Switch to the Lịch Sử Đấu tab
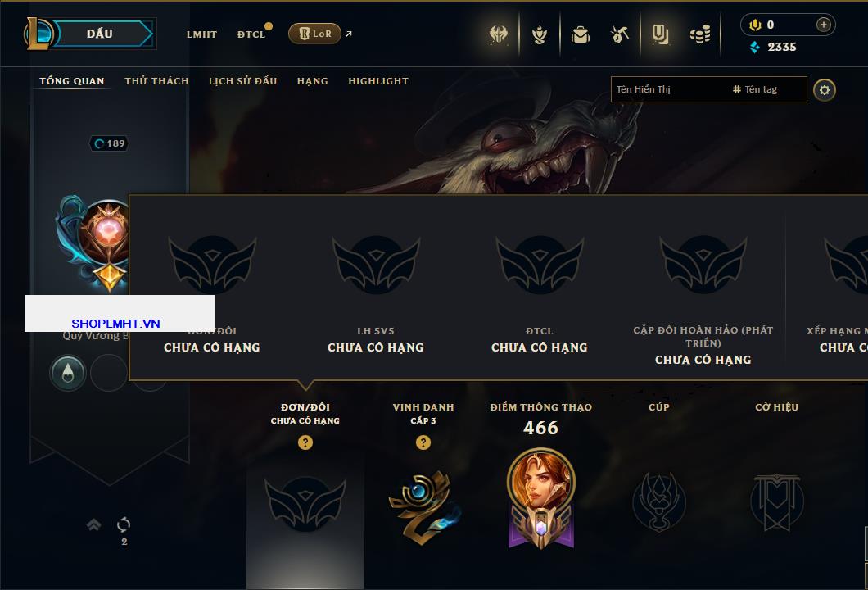This screenshot has height=590, width=868. pyautogui.click(x=242, y=81)
